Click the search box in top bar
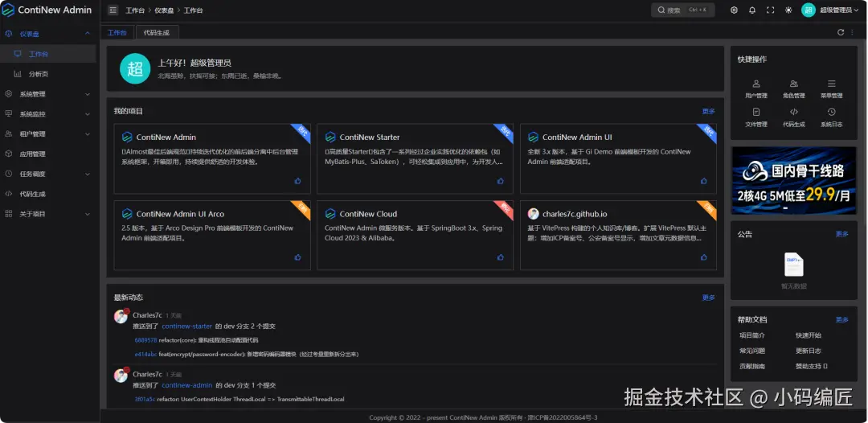The height and width of the screenshot is (423, 868). tap(682, 10)
